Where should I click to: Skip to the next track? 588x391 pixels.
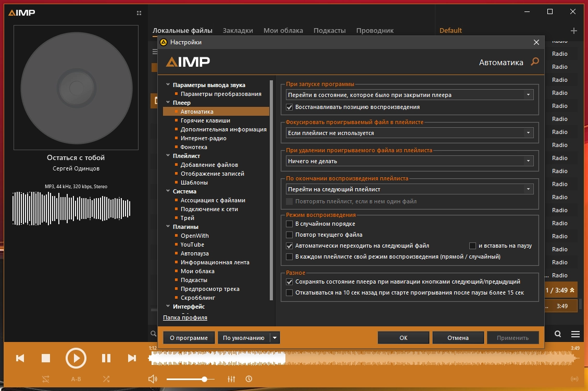[x=132, y=358]
